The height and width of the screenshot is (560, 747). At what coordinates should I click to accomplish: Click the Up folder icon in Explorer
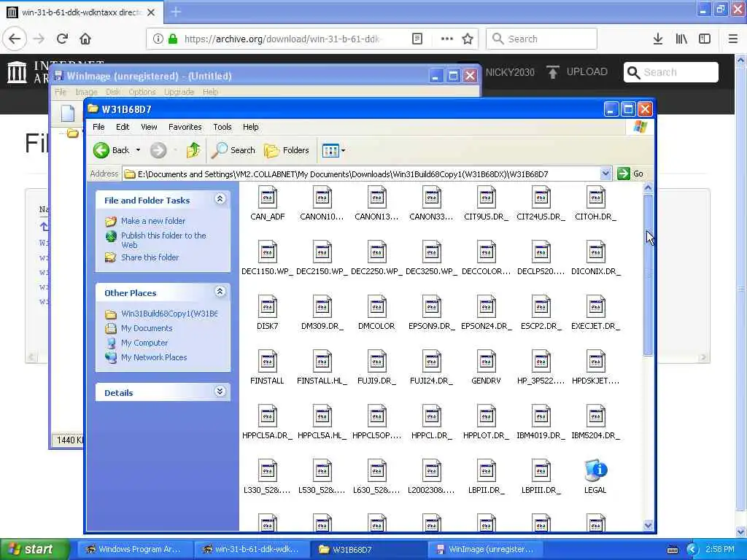(x=193, y=150)
